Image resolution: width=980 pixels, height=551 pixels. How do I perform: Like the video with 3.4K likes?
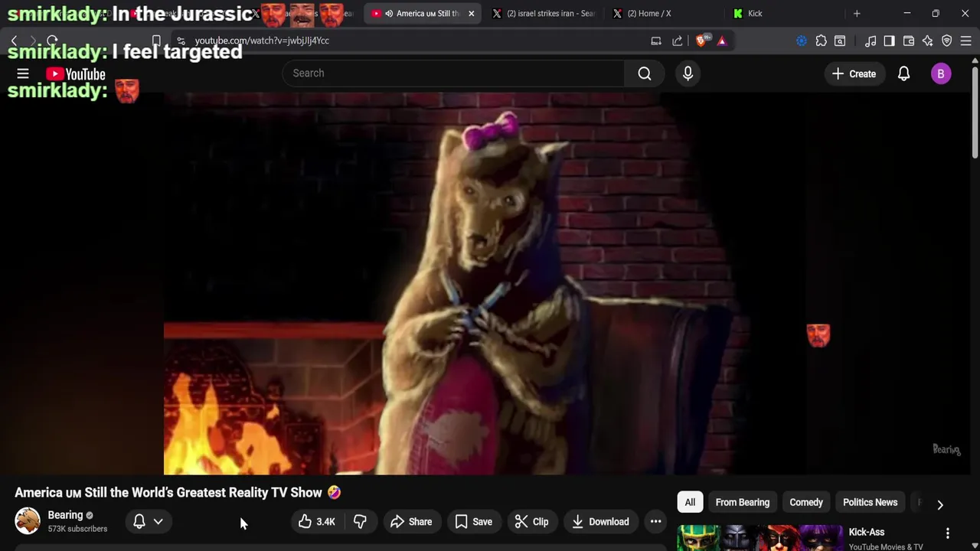click(x=318, y=522)
